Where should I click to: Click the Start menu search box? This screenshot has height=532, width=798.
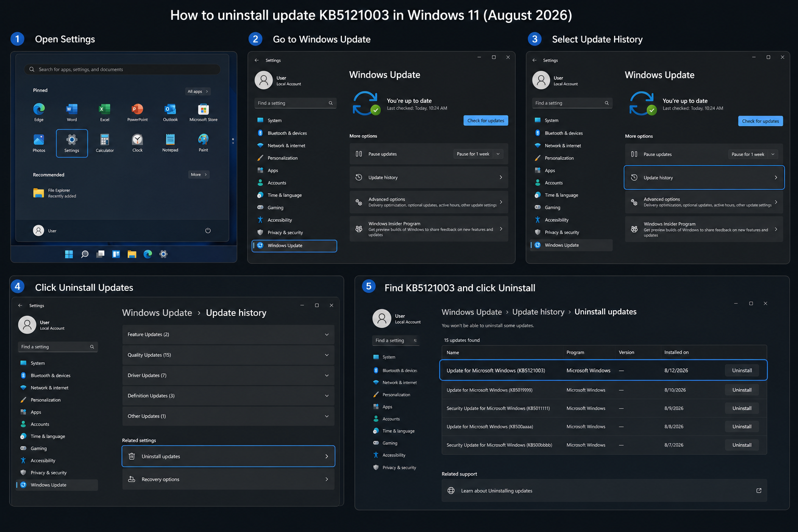click(x=122, y=69)
